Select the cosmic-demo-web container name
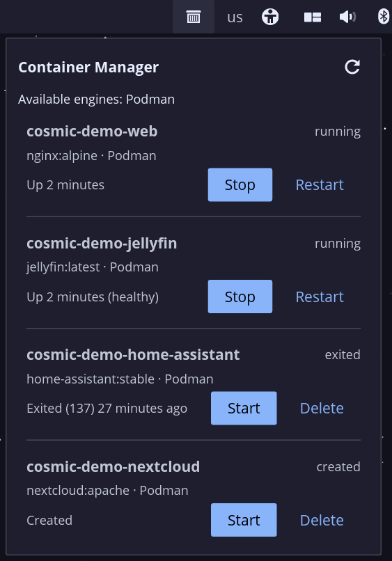The width and height of the screenshot is (392, 561). pyautogui.click(x=92, y=132)
